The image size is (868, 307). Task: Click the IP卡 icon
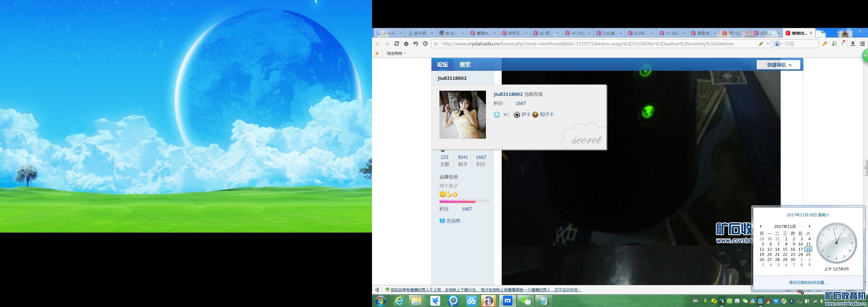(x=517, y=115)
